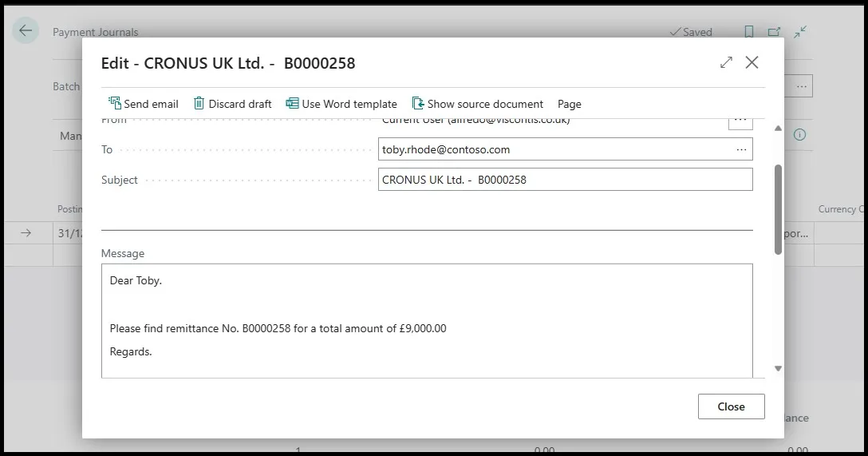Click the scrollbar up arrow
This screenshot has width=868, height=456.
click(778, 128)
